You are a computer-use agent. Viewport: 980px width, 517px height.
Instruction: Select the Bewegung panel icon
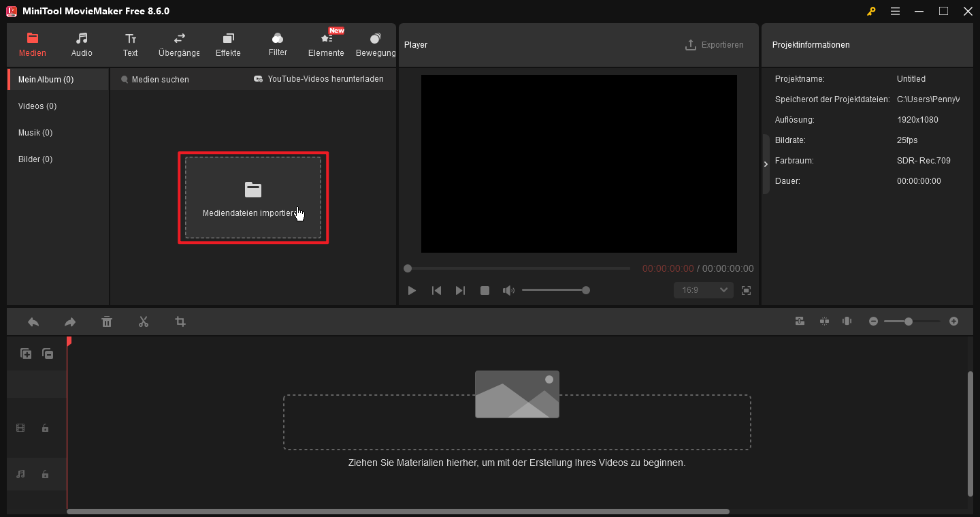(x=375, y=44)
